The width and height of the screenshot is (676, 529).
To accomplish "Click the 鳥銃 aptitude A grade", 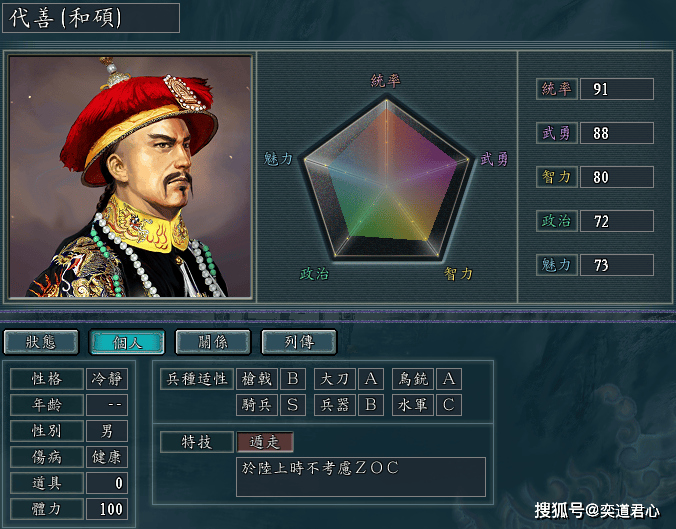I will pyautogui.click(x=449, y=379).
